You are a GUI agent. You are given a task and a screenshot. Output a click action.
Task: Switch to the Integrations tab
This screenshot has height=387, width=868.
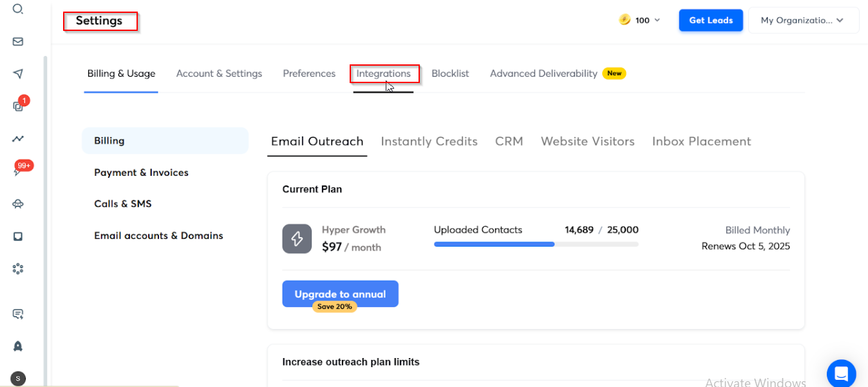click(x=384, y=73)
